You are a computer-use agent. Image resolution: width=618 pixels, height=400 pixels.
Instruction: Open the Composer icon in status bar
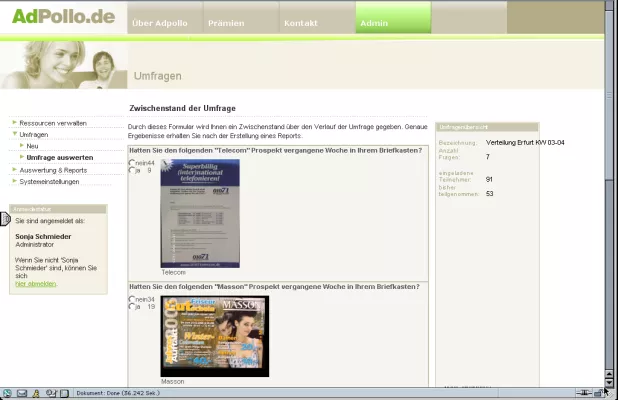click(x=50, y=393)
